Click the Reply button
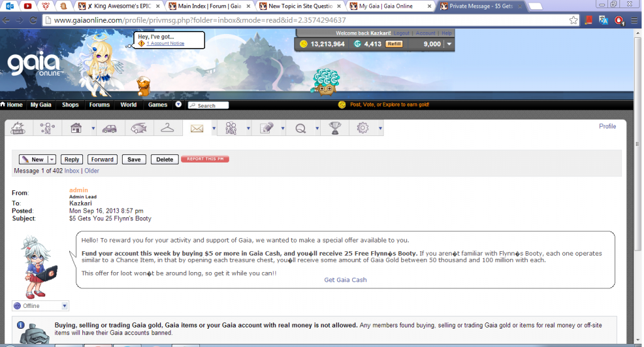644x347 pixels. coord(72,159)
